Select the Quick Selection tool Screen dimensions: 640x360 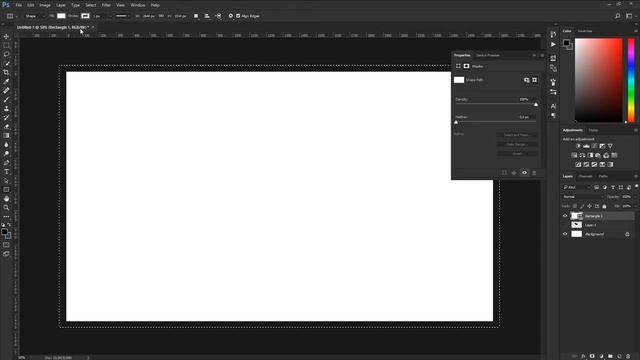click(6, 63)
